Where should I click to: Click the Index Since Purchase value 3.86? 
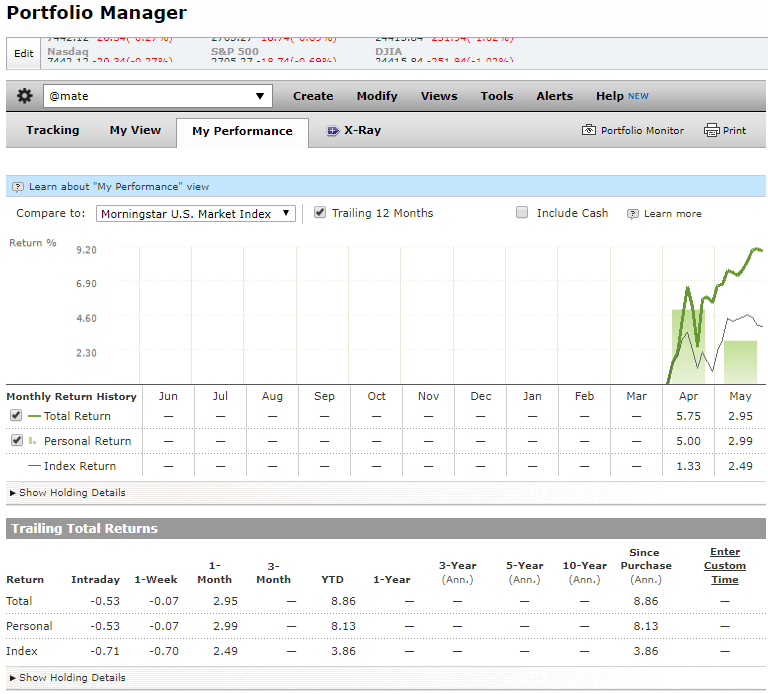tap(646, 651)
